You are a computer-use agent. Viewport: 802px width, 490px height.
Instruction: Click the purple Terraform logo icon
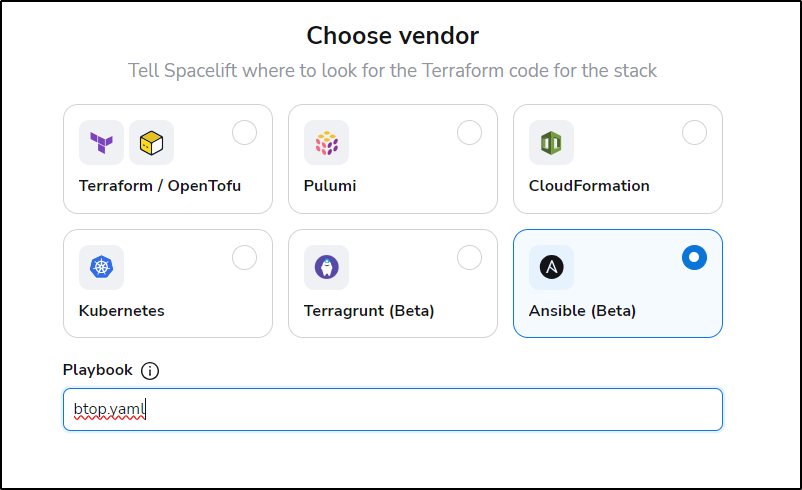[x=101, y=143]
